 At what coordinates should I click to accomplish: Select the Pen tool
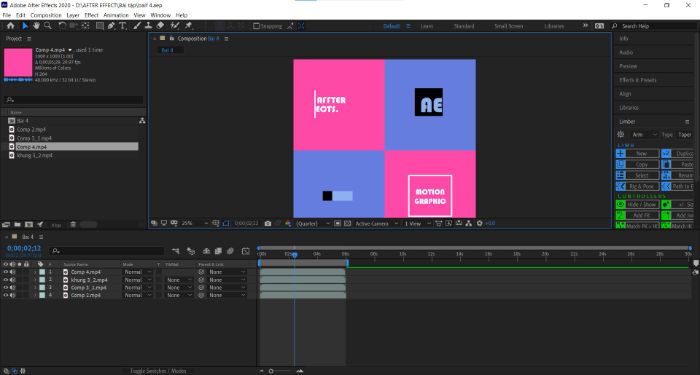point(111,26)
